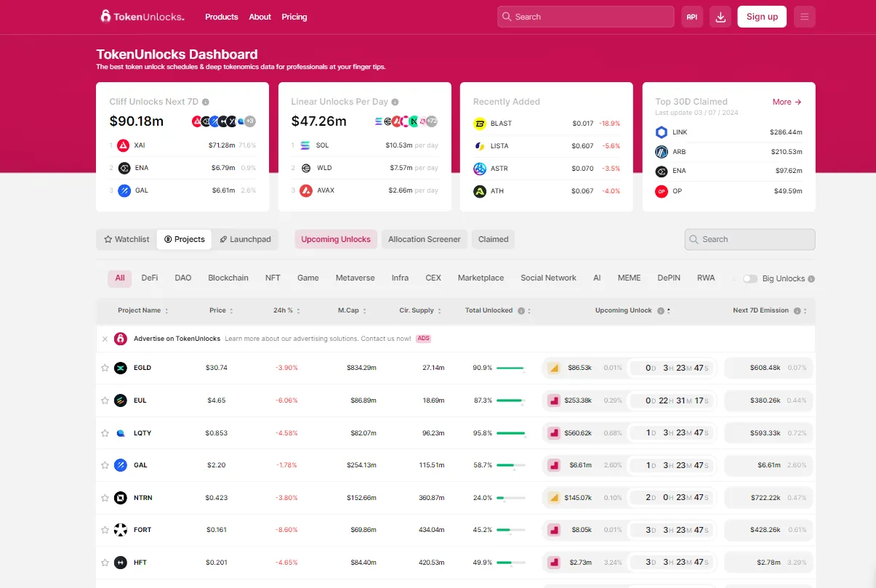Viewport: 876px width, 588px height.
Task: Star the GAL project row
Action: (105, 465)
